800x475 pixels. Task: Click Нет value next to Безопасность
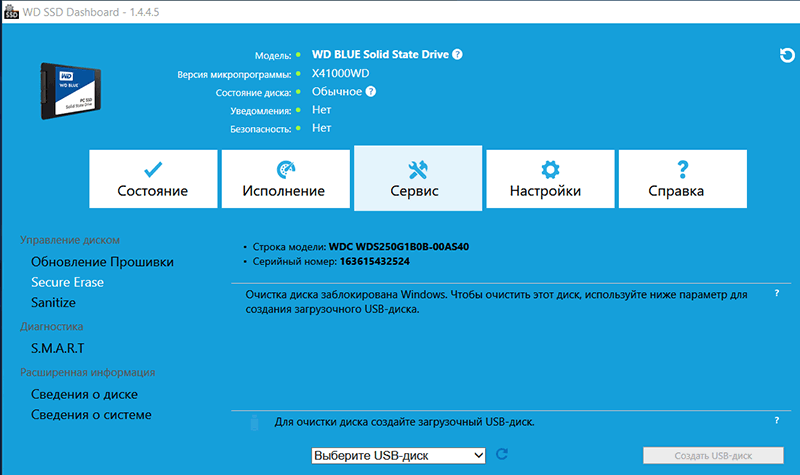click(x=321, y=128)
